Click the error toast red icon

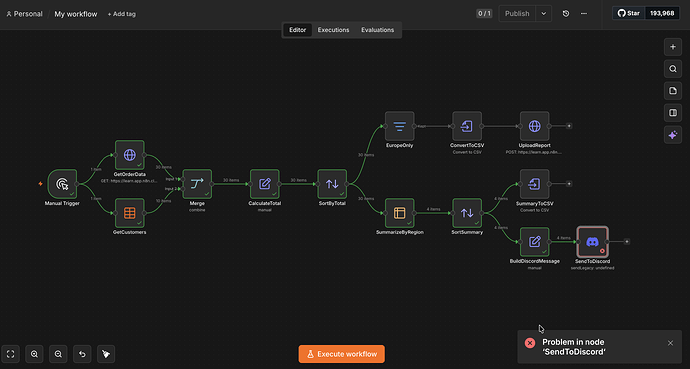tap(530, 343)
